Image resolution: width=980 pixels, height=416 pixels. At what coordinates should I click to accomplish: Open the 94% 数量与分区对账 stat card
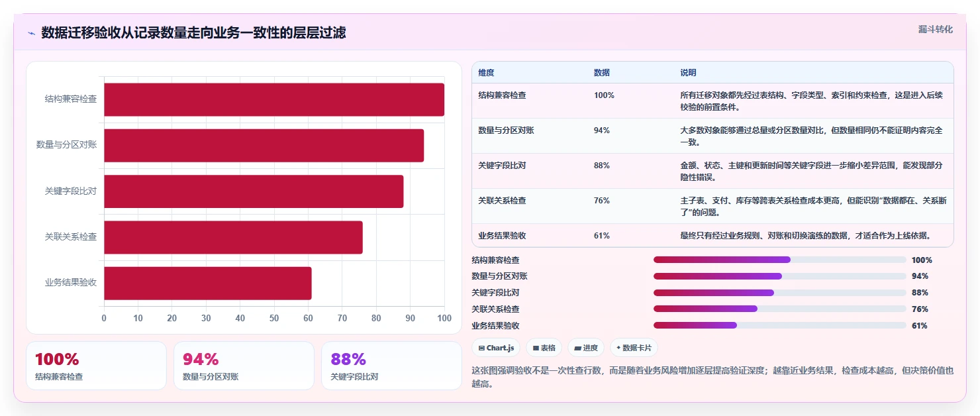point(244,366)
